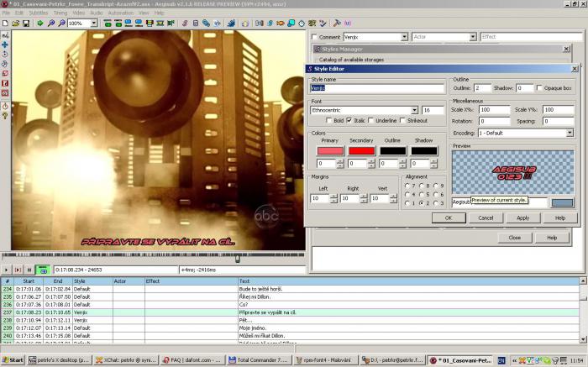Click the New subtitles file icon
Image resolution: width=588 pixels, height=367 pixels.
pyautogui.click(x=5, y=24)
